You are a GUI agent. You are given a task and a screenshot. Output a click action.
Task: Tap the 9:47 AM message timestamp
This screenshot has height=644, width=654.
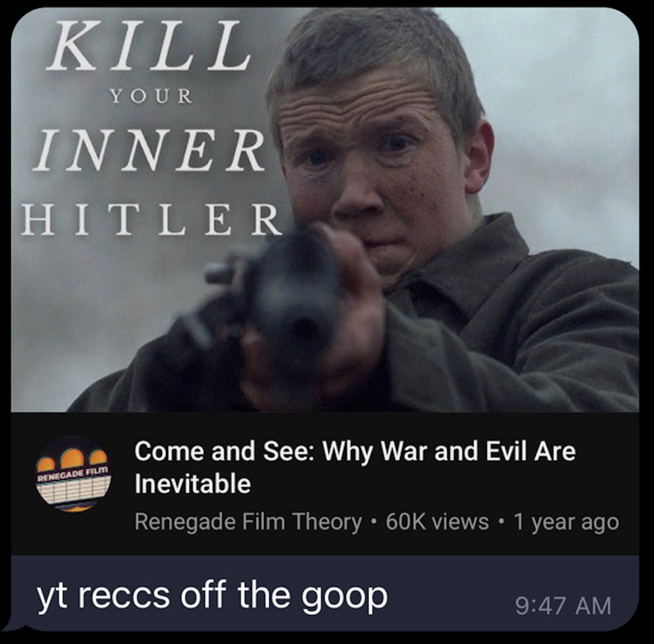[563, 606]
